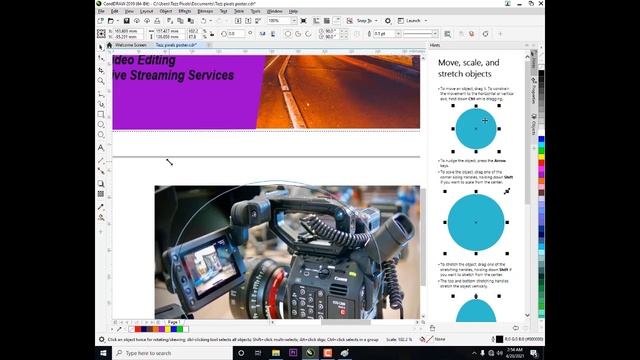Click the Full-screen preview icon
This screenshot has height=360, width=640.
pyautogui.click(x=304, y=20)
